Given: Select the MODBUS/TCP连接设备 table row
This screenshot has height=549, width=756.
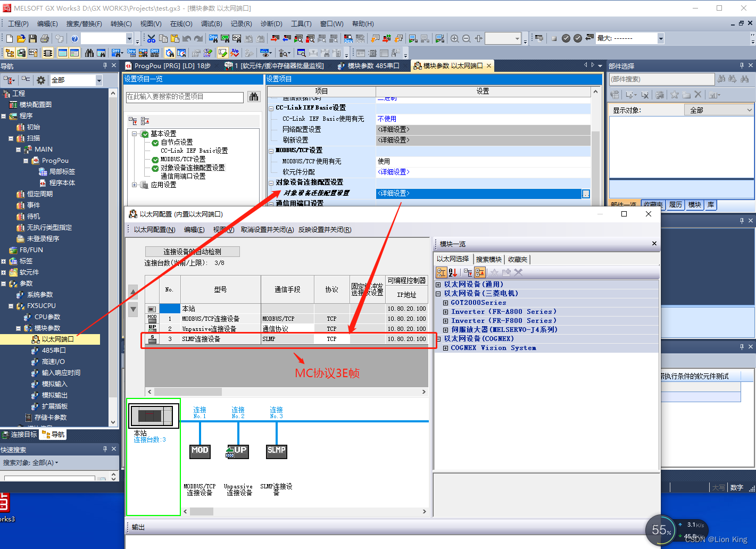Looking at the screenshot, I should pos(286,319).
